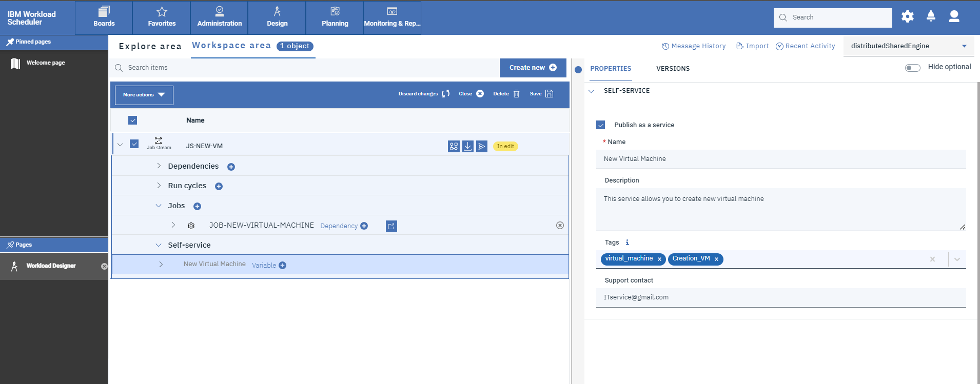Open the distributedSharedEngine engine dropdown

[908, 46]
